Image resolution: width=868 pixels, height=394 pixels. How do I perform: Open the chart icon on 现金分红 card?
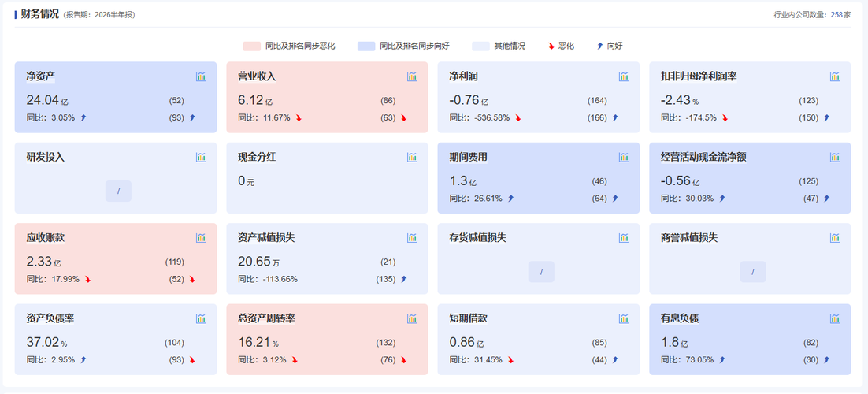[412, 158]
